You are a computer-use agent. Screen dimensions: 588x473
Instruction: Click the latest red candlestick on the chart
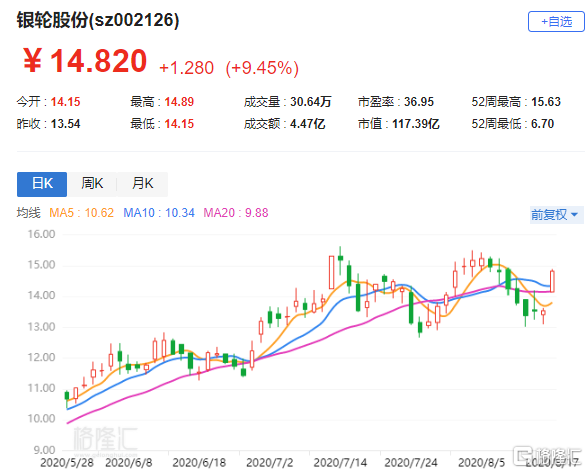pyautogui.click(x=552, y=281)
